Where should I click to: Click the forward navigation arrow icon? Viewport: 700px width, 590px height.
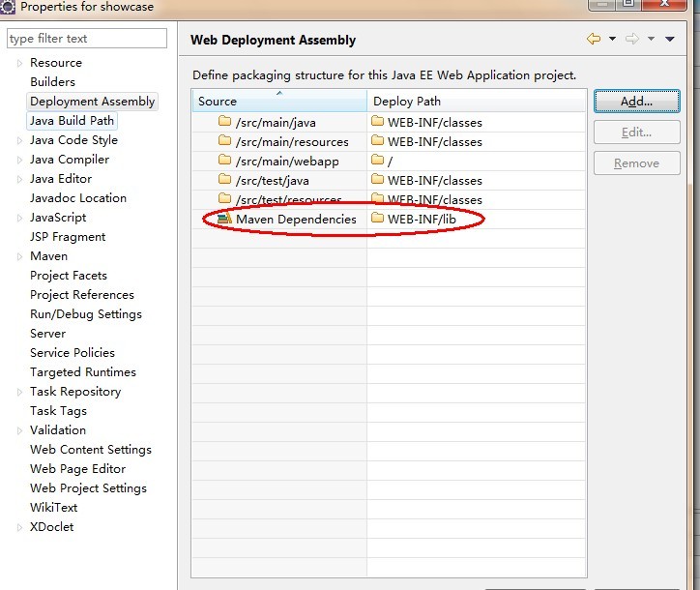(631, 39)
